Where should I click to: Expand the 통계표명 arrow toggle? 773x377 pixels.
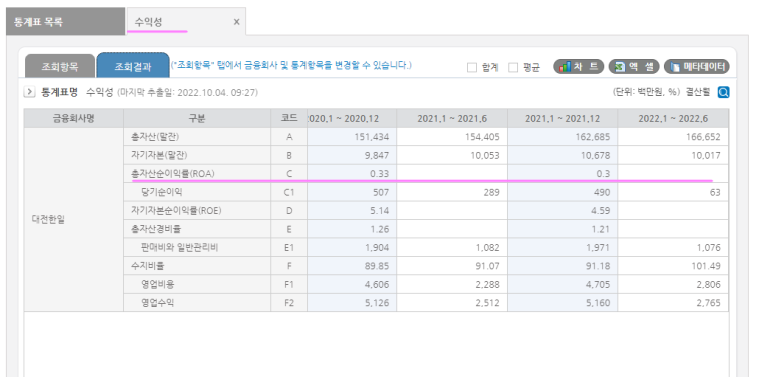[x=29, y=92]
